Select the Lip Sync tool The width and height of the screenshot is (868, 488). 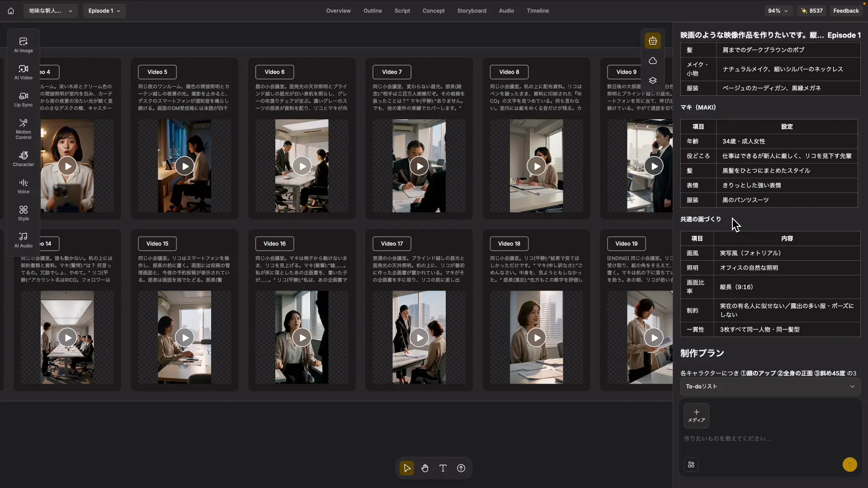click(24, 99)
